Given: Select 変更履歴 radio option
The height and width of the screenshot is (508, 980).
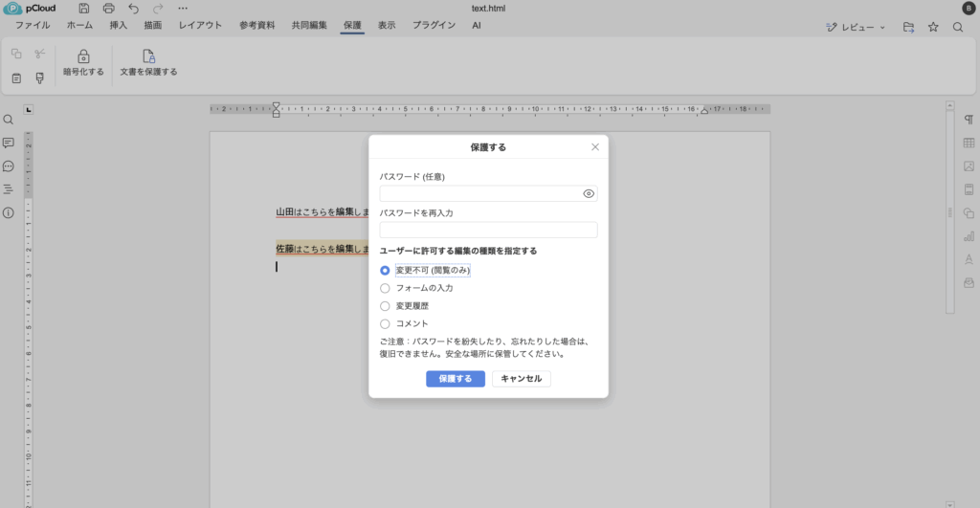Looking at the screenshot, I should (x=385, y=306).
